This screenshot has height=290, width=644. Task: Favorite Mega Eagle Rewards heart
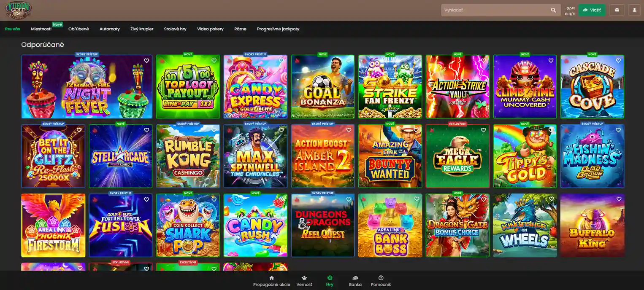point(484,130)
